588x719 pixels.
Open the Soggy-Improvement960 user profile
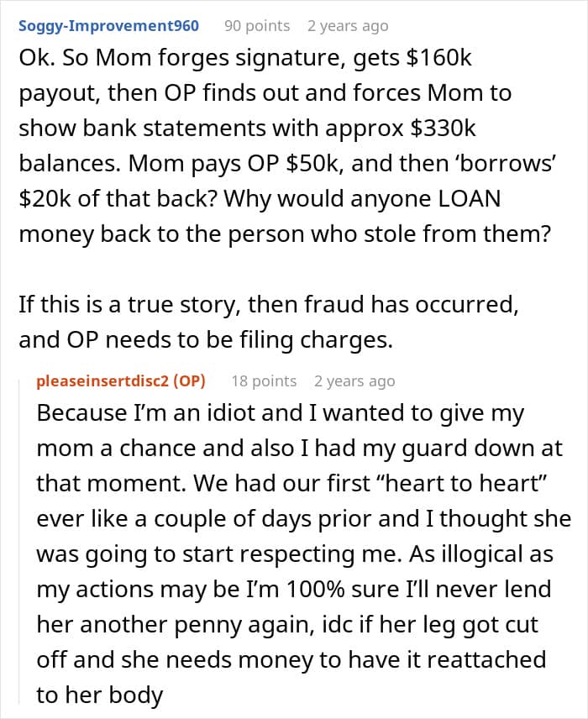point(109,26)
